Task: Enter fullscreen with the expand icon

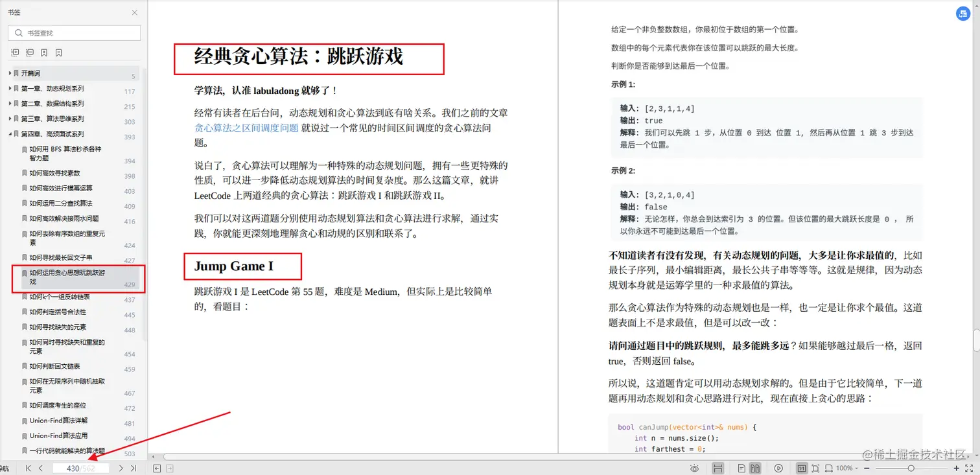Action: coord(970,469)
